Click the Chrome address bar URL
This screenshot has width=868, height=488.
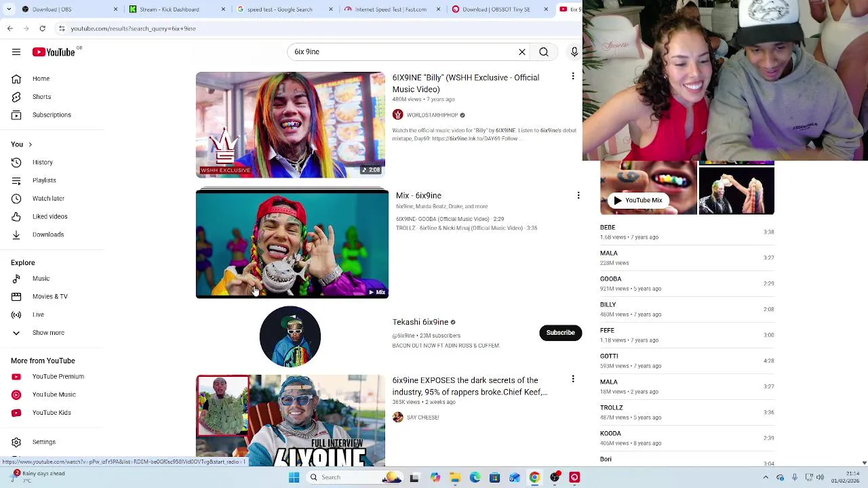[134, 28]
